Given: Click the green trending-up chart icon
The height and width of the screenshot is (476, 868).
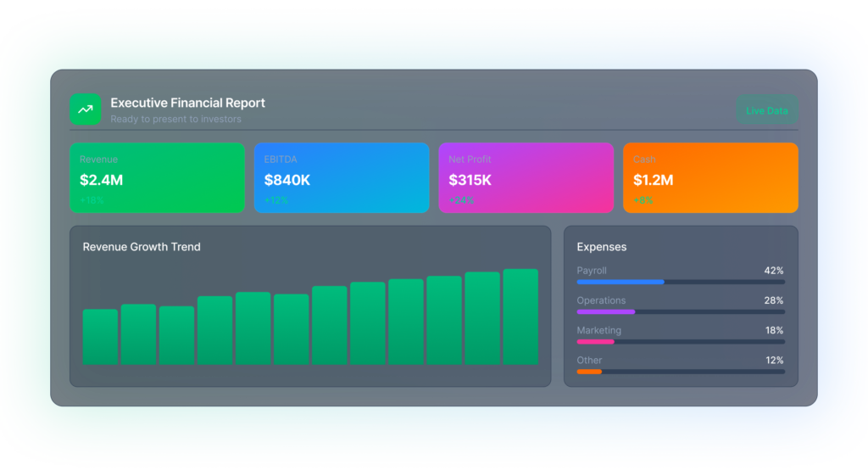Looking at the screenshot, I should [x=85, y=109].
